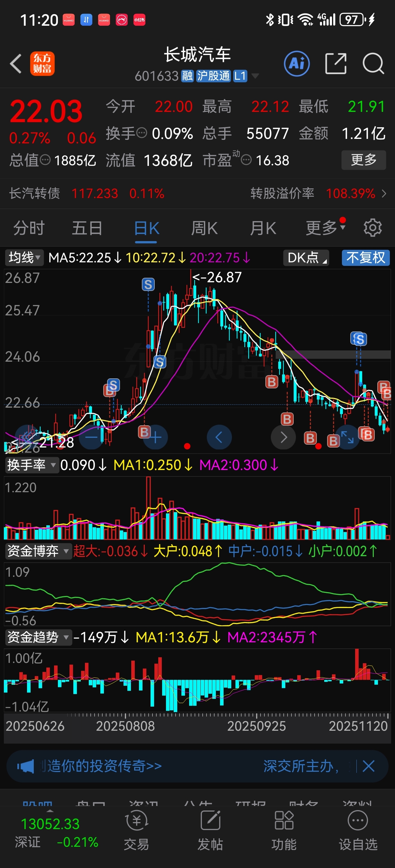Tap the share/export icon
The width and height of the screenshot is (395, 868).
coord(336,63)
